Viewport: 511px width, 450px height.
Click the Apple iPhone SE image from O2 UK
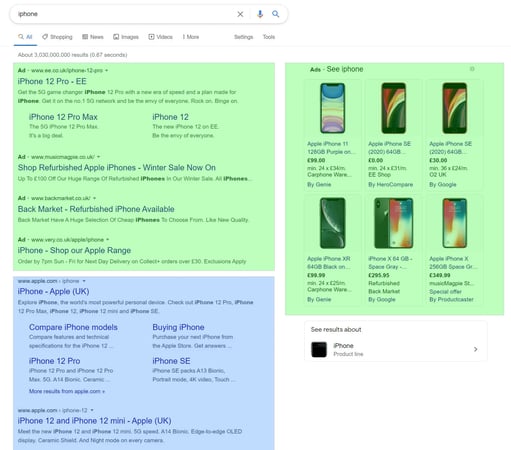click(455, 108)
